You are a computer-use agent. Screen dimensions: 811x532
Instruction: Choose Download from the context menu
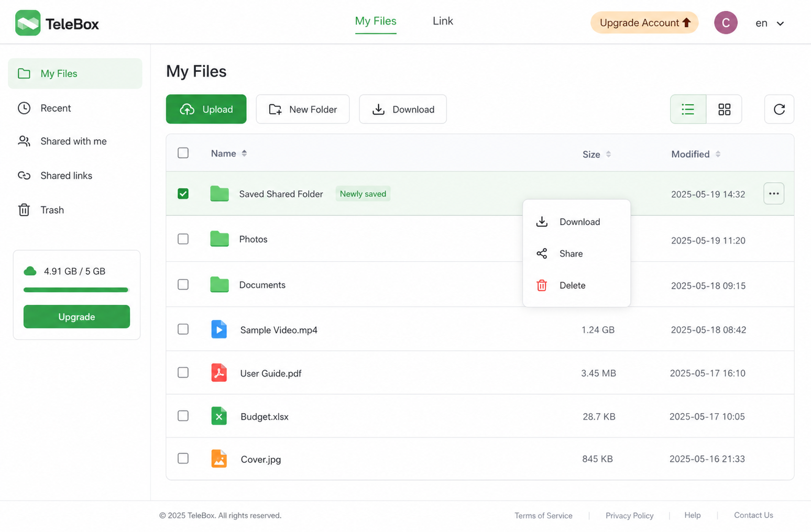click(576, 221)
